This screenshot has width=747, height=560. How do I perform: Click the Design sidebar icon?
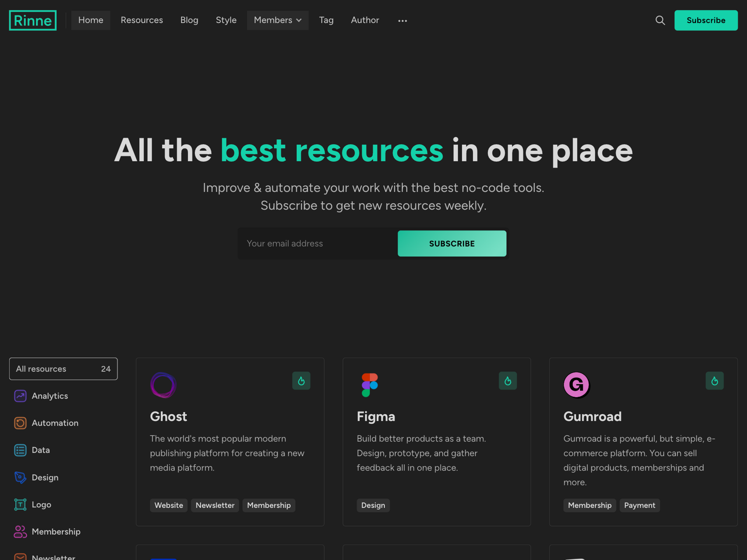click(20, 477)
